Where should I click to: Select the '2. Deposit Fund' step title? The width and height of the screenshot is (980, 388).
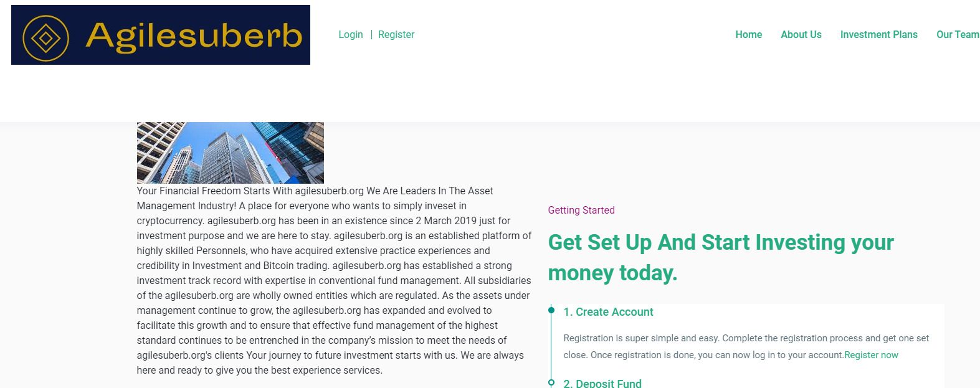coord(602,383)
